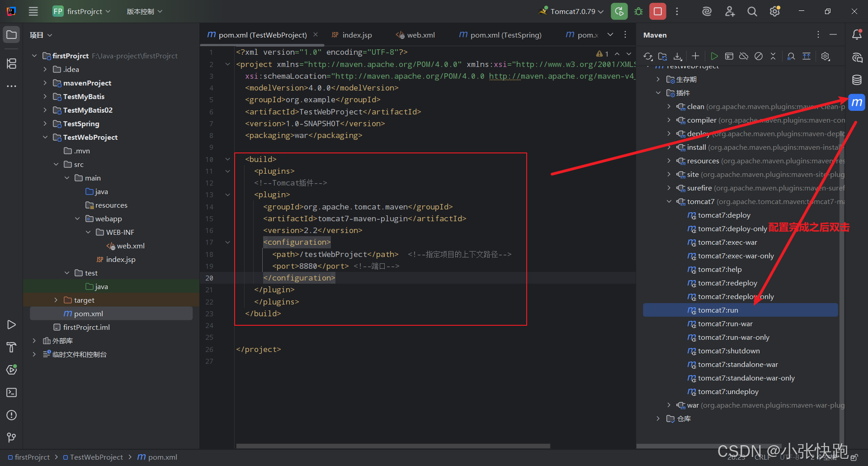Open AI Assistant chat in right sidebar
The height and width of the screenshot is (466, 868).
click(x=857, y=57)
